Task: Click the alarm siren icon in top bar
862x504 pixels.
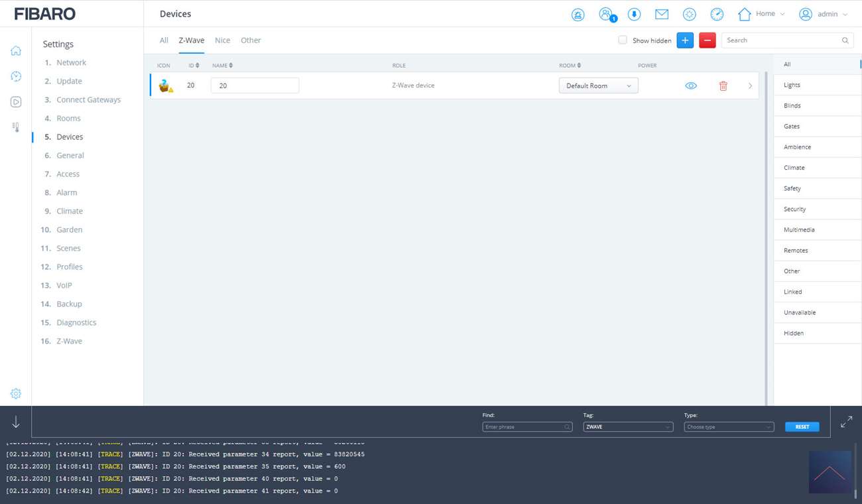Action: click(578, 15)
